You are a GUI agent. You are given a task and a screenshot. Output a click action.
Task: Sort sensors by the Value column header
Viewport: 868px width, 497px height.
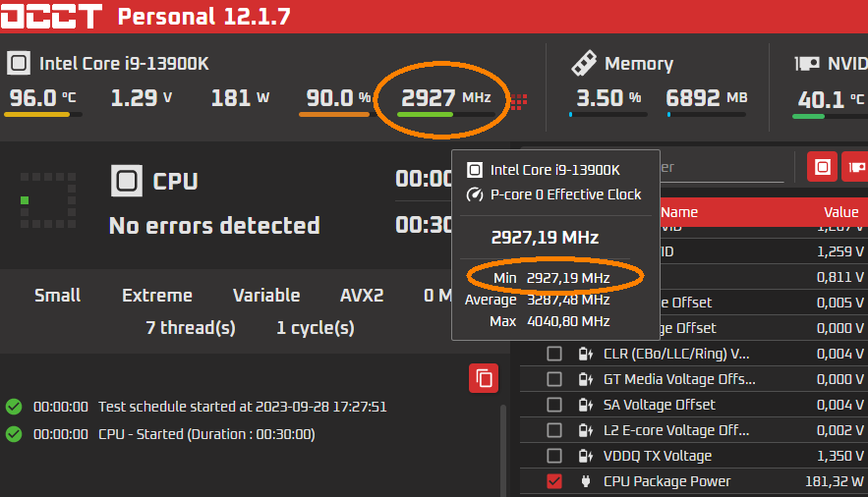(840, 212)
